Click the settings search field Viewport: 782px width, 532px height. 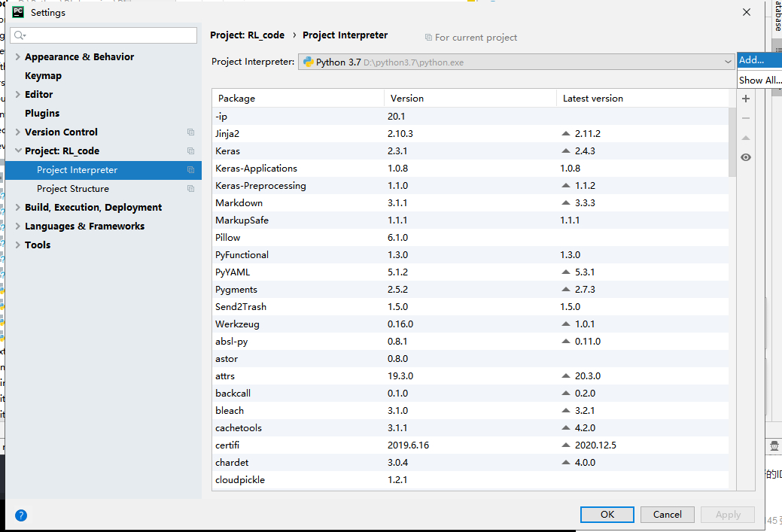click(x=103, y=35)
